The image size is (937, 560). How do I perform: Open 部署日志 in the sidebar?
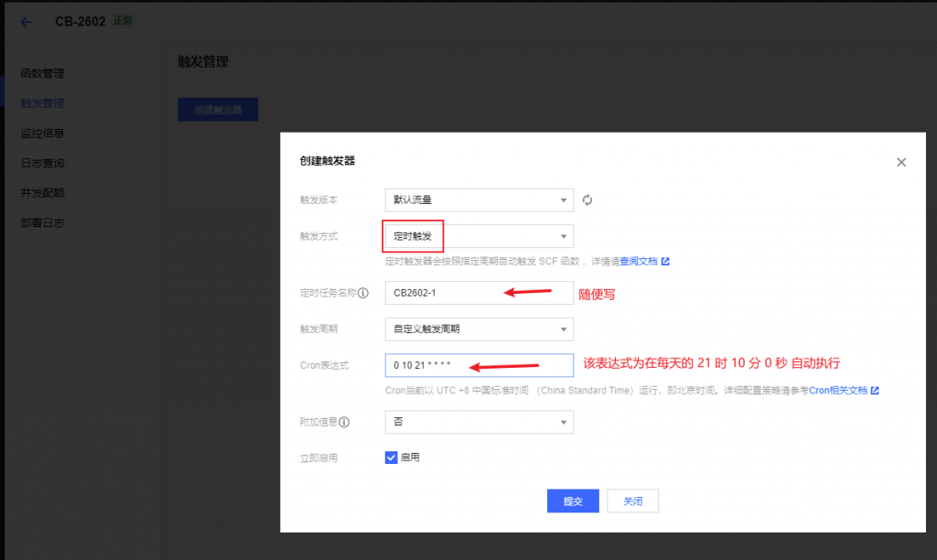click(42, 223)
